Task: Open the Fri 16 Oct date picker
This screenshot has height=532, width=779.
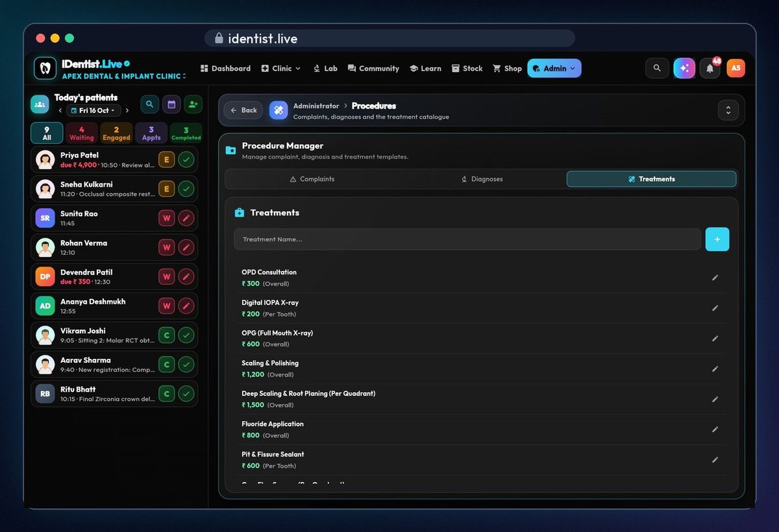Action: coord(93,111)
